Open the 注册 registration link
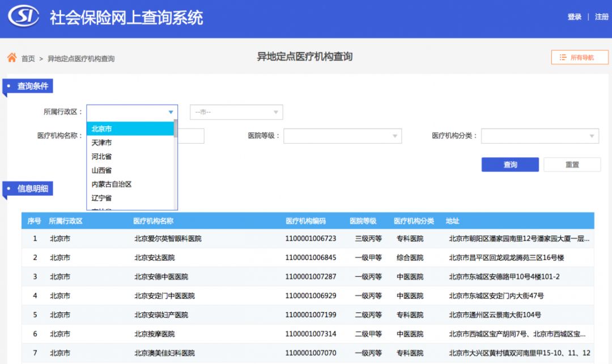 (x=601, y=17)
